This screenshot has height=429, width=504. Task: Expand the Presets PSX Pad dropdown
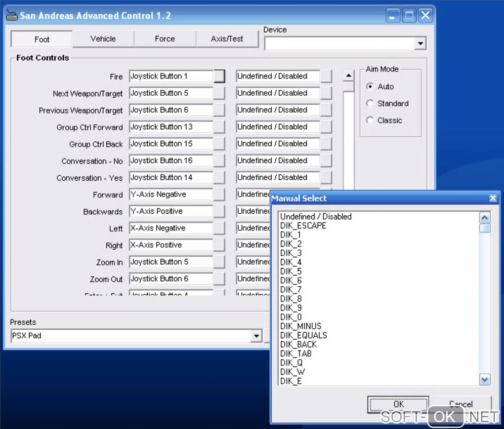pos(256,336)
